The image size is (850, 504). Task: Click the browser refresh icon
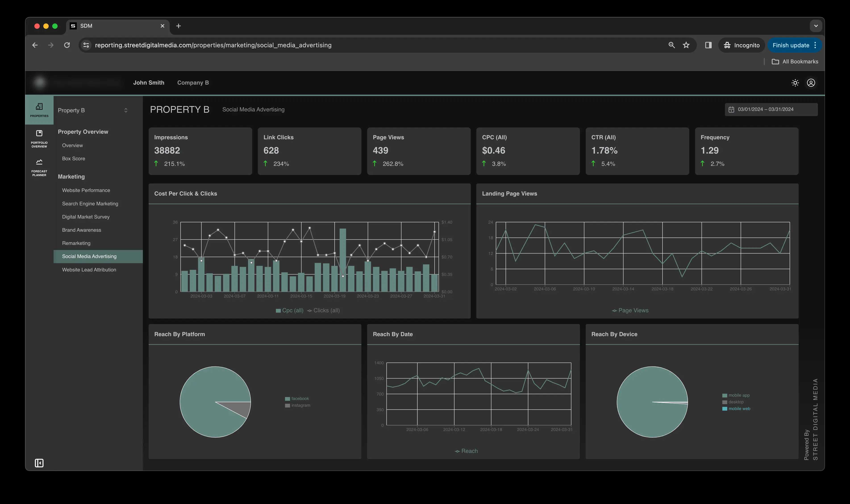tap(67, 45)
